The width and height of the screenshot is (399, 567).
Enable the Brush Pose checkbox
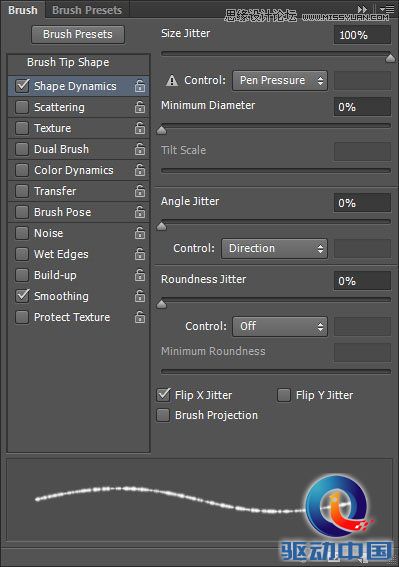pyautogui.click(x=22, y=212)
